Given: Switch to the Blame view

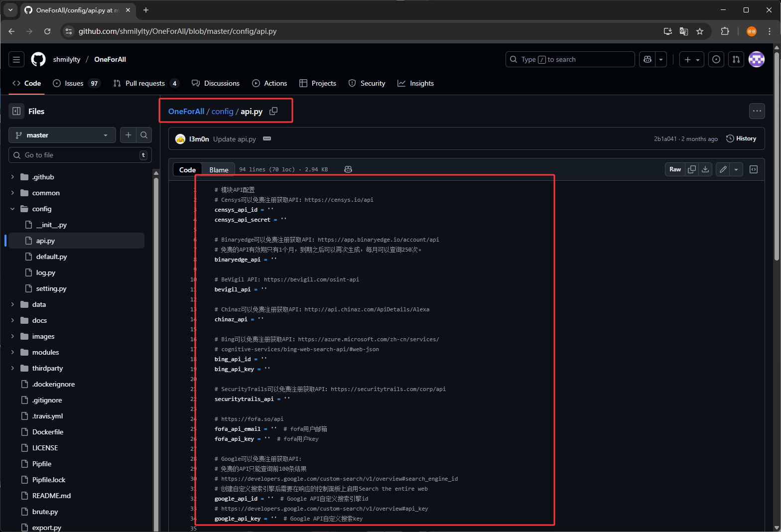Looking at the screenshot, I should (x=219, y=170).
